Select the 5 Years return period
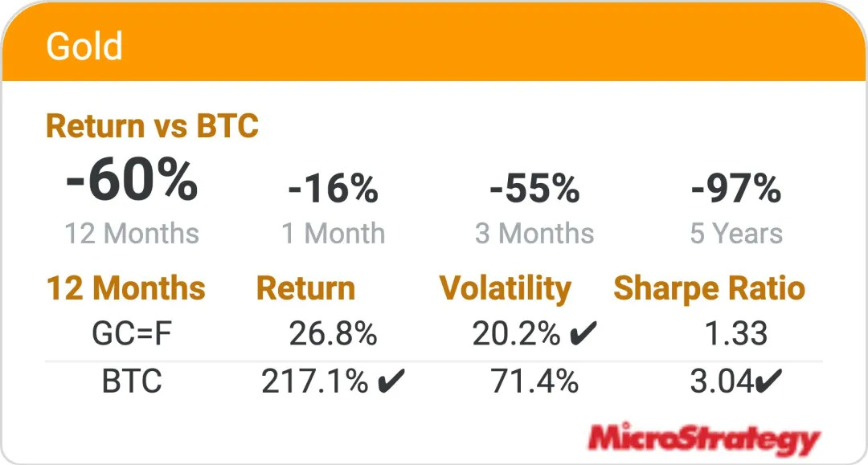This screenshot has height=465, width=868. point(736,234)
